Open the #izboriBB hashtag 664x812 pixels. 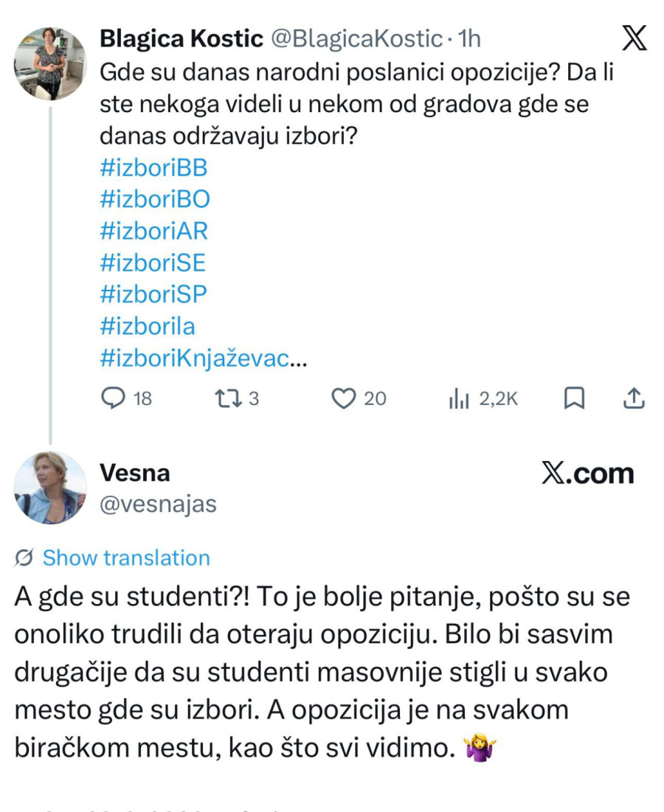[x=153, y=167]
